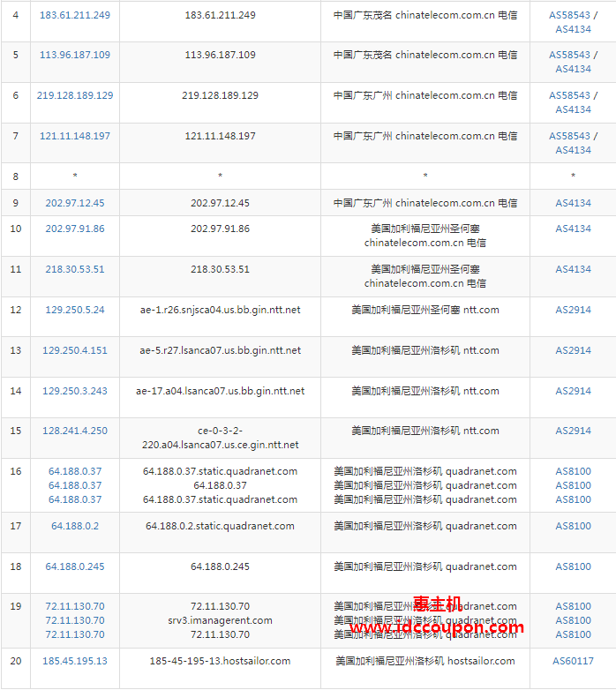Open the 64.188.0.245 IP link in hop 18
The width and height of the screenshot is (616, 690).
(x=75, y=566)
